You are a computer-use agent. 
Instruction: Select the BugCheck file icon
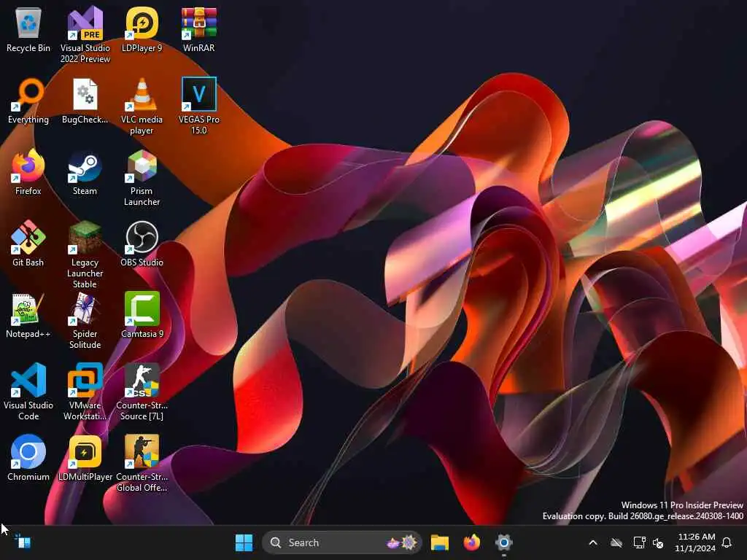(x=85, y=101)
